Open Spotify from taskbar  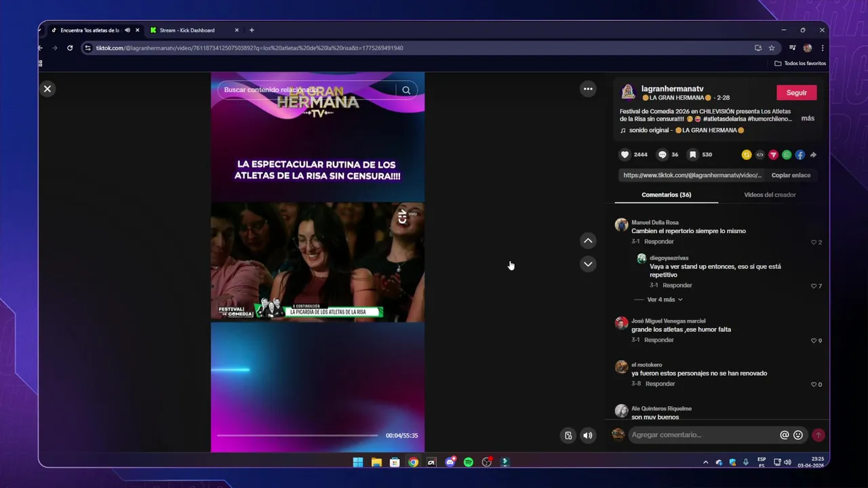[x=468, y=462]
